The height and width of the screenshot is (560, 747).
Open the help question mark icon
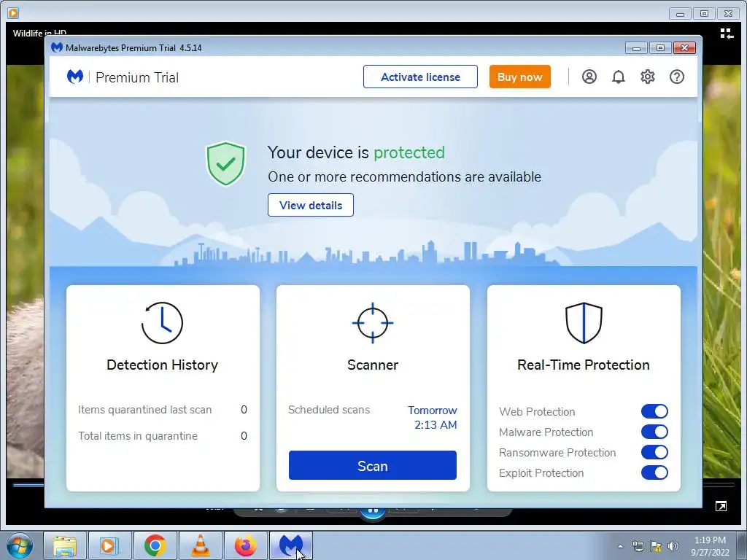pyautogui.click(x=676, y=77)
